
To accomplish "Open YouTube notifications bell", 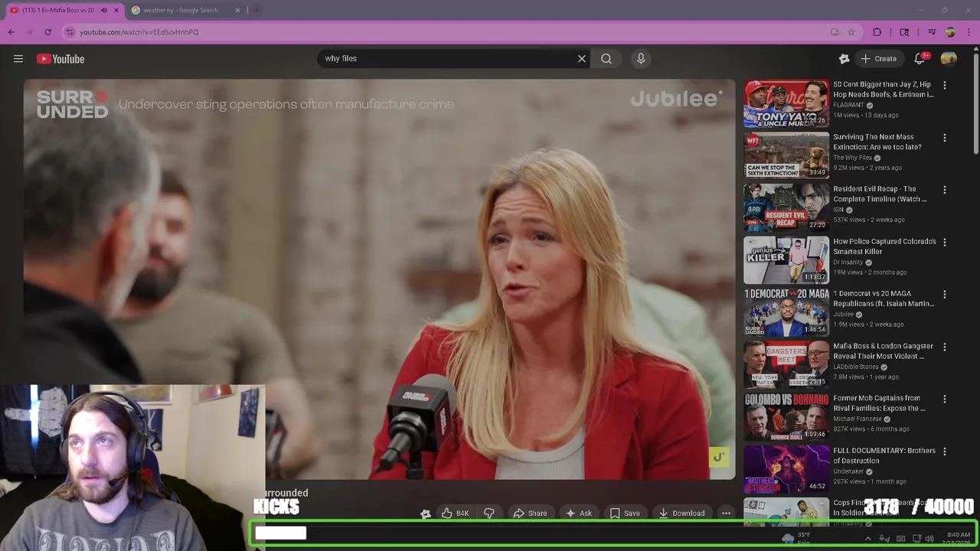I will 920,59.
